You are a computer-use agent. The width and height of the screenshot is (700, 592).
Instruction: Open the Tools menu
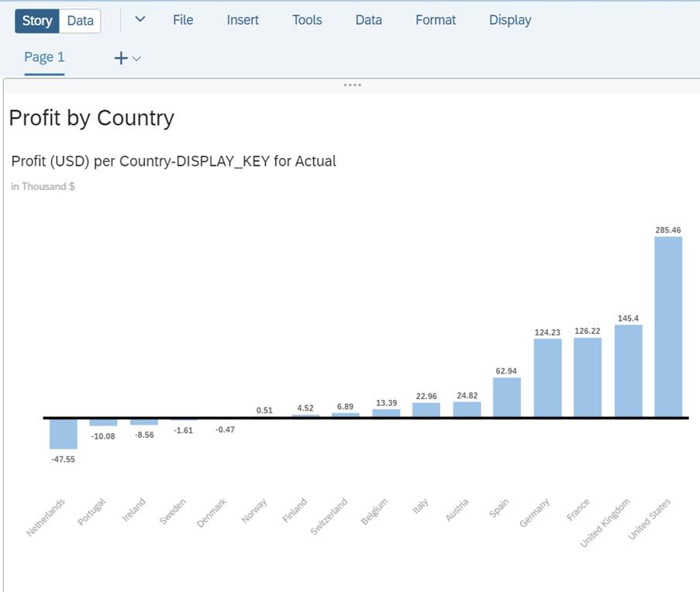pos(307,20)
